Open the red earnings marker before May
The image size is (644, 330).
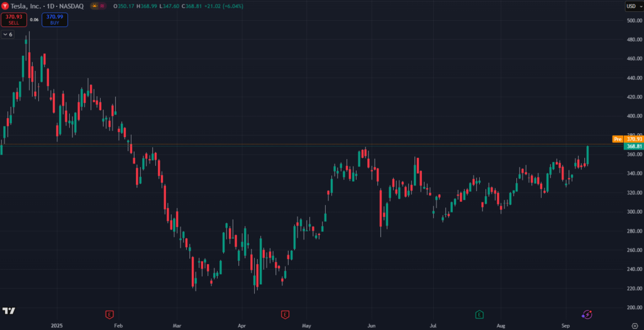tap(285, 315)
